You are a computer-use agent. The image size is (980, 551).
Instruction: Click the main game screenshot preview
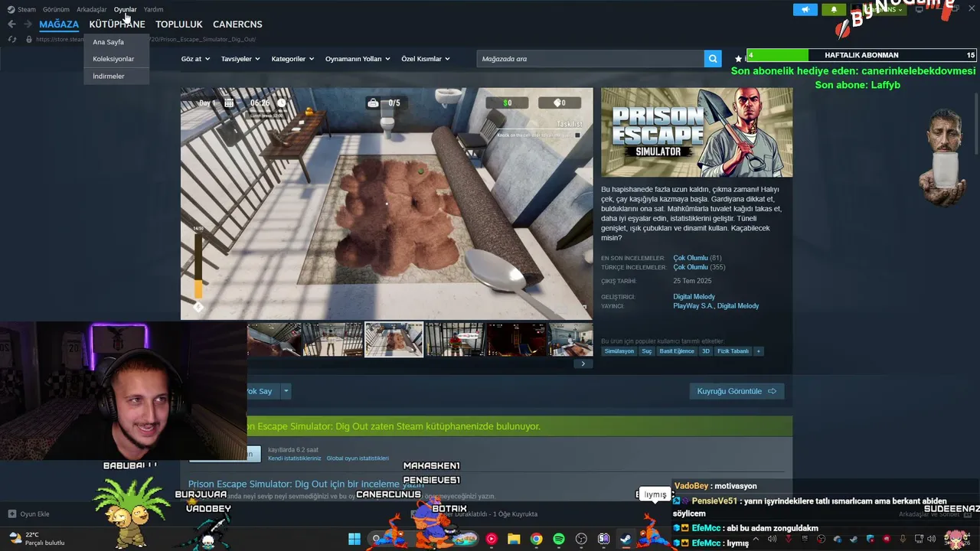click(387, 204)
